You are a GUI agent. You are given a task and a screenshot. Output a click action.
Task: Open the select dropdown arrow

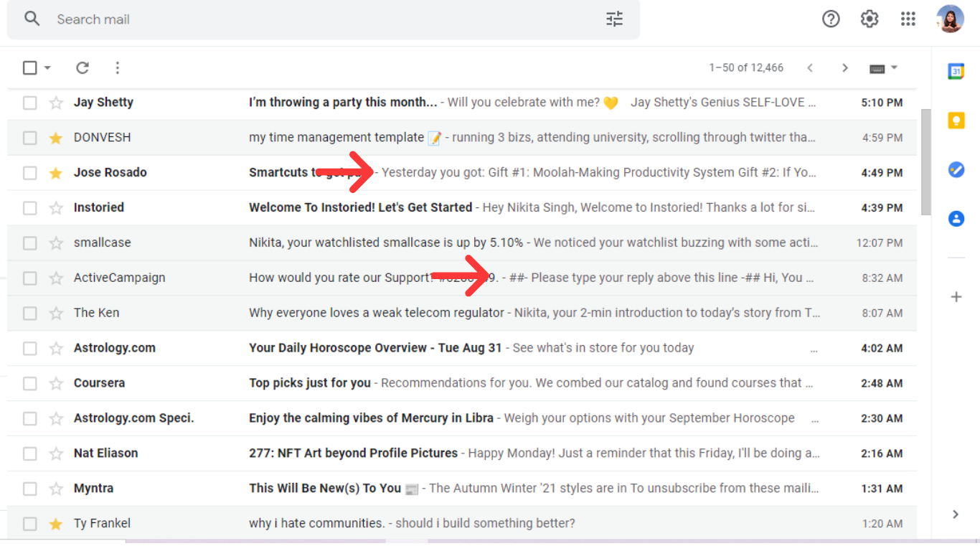[47, 68]
